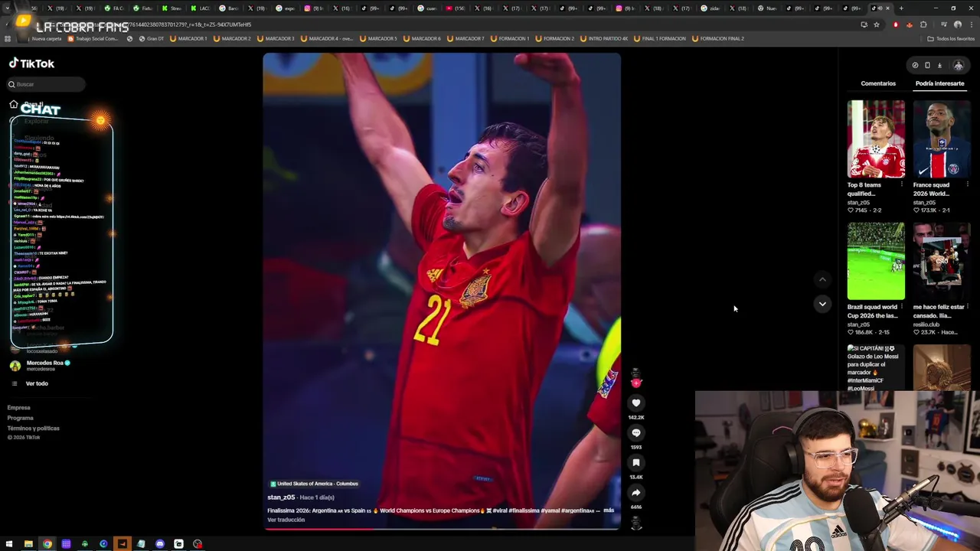Screen dimensions: 980x551
Task: Open the FORMACION 1 bookmark
Action: pyautogui.click(x=509, y=38)
